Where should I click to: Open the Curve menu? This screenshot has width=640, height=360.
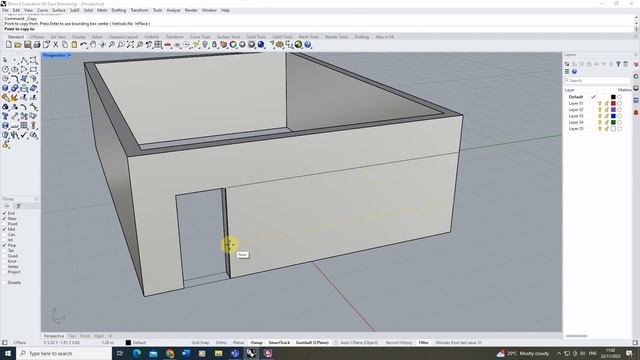pyautogui.click(x=42, y=10)
